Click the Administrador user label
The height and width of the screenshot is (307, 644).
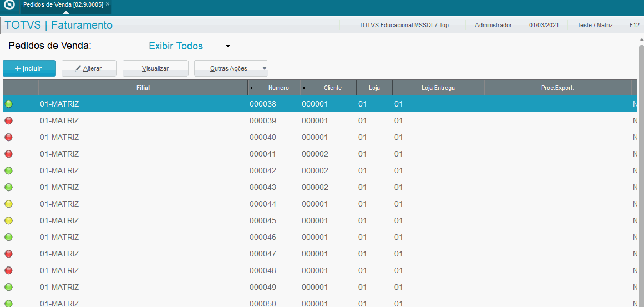pos(493,25)
